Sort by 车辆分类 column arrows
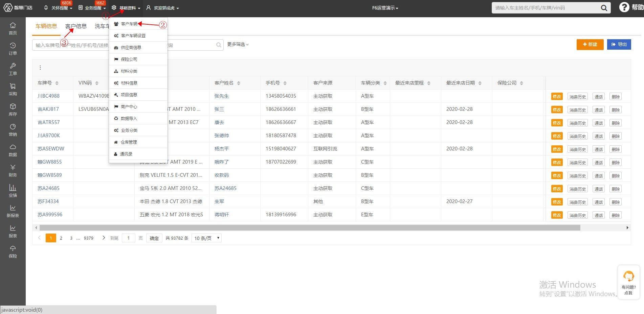 pyautogui.click(x=385, y=83)
